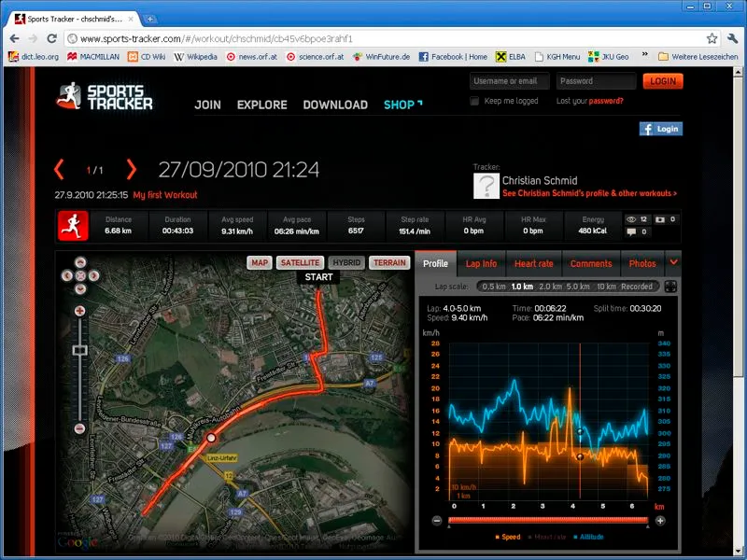Switch map to MAP view

pos(260,263)
